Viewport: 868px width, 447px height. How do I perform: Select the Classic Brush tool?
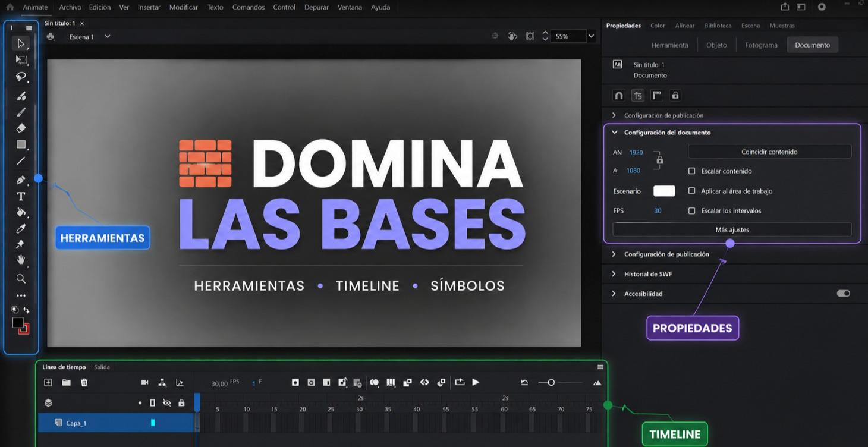(21, 112)
